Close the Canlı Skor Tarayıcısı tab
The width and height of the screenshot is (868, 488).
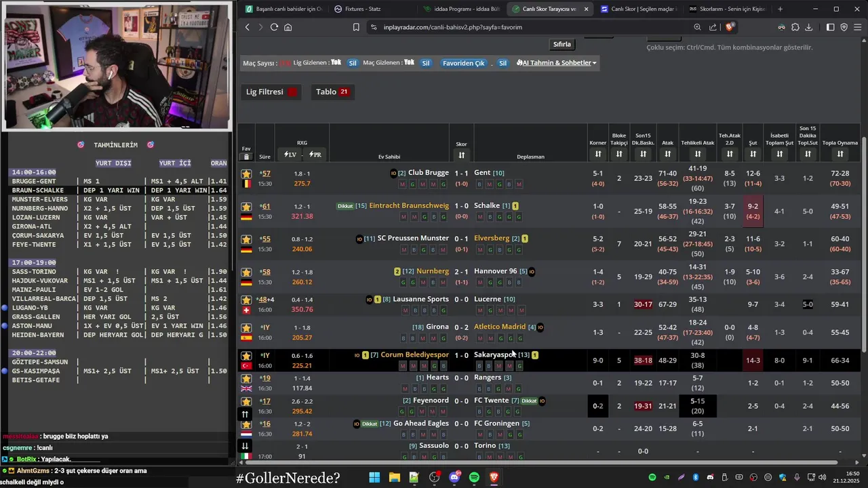tap(586, 9)
